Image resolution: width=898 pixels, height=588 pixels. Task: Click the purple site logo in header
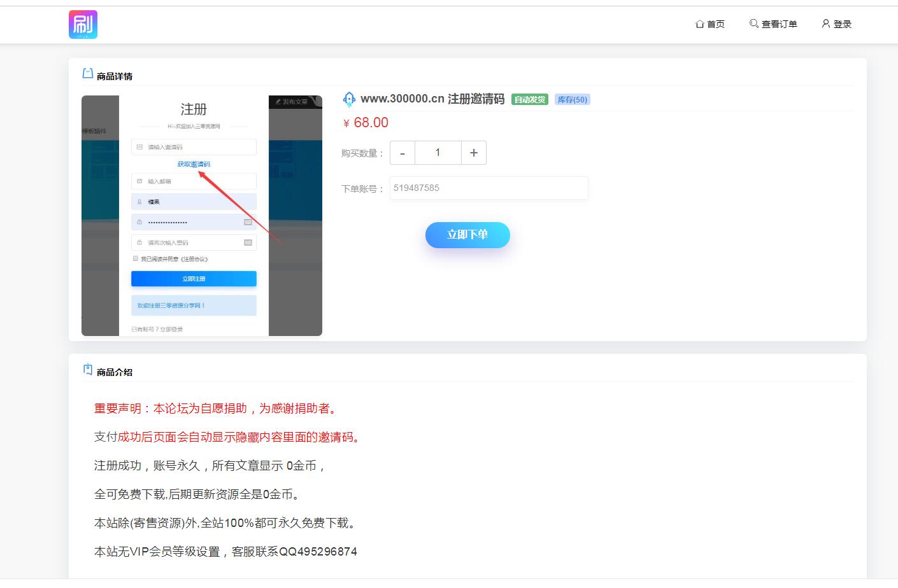[83, 24]
